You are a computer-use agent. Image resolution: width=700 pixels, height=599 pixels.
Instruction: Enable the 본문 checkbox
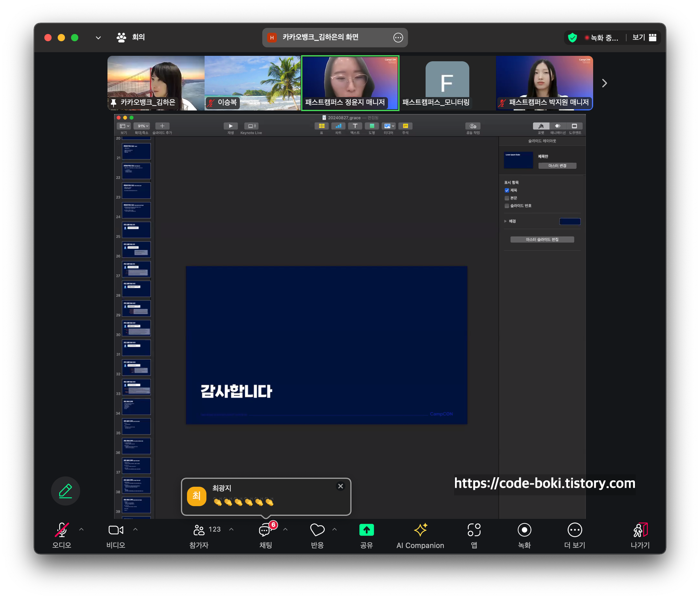click(507, 198)
